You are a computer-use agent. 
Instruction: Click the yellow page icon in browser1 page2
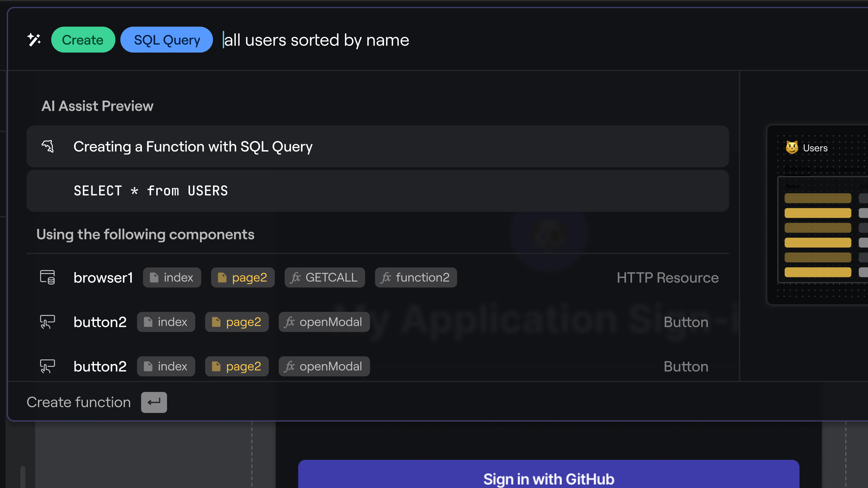coord(222,278)
